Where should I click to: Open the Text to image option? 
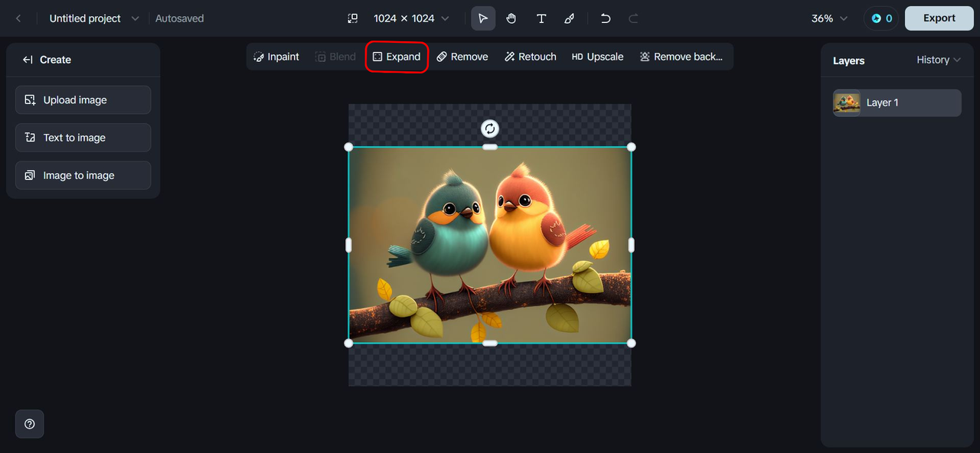(83, 138)
